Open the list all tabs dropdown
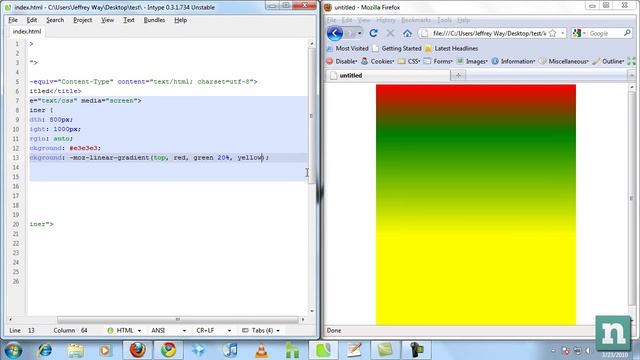 tap(631, 76)
